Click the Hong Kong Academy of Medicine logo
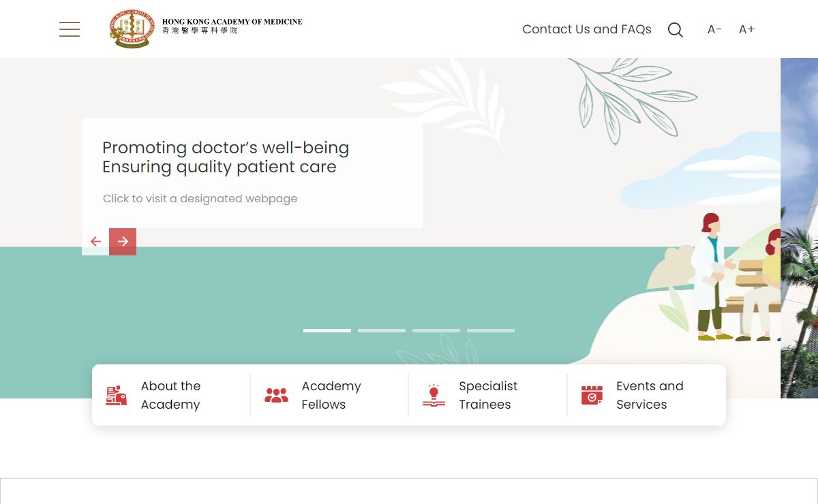This screenshot has width=818, height=504. tap(205, 29)
